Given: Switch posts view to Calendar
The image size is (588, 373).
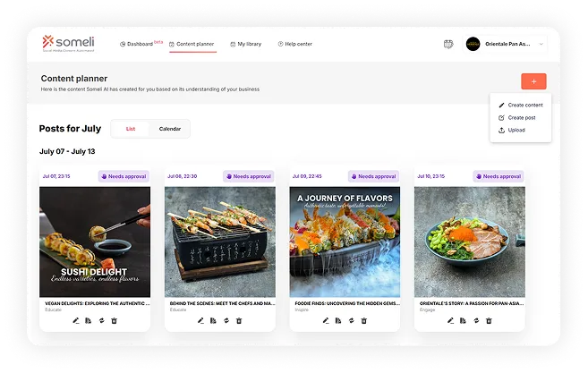Looking at the screenshot, I should pyautogui.click(x=170, y=129).
